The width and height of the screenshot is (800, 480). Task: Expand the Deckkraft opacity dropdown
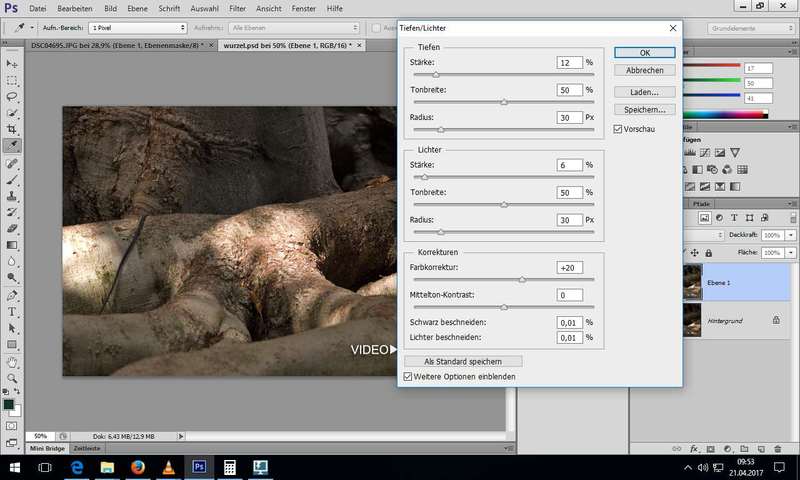[x=792, y=234]
